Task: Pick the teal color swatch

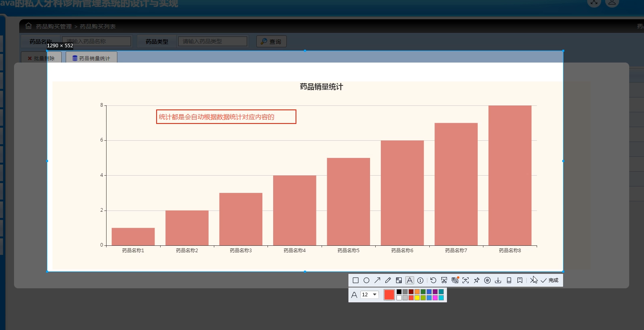Action: pyautogui.click(x=441, y=292)
